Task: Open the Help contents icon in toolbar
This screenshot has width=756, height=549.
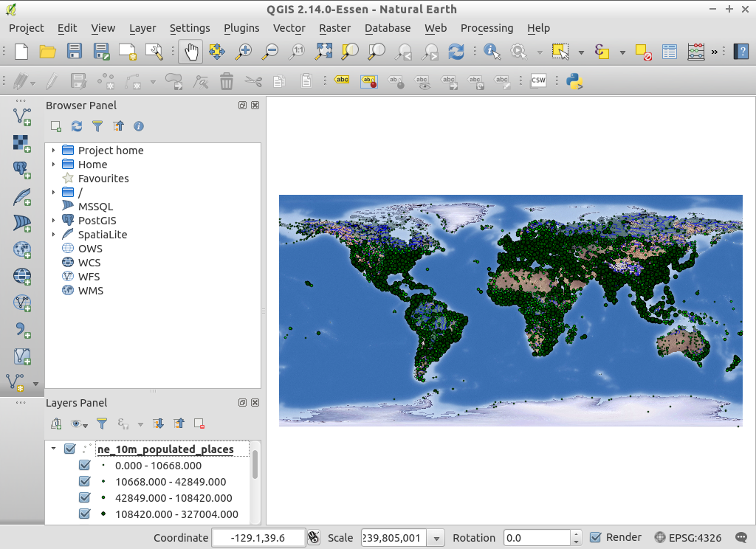Action: [x=741, y=52]
